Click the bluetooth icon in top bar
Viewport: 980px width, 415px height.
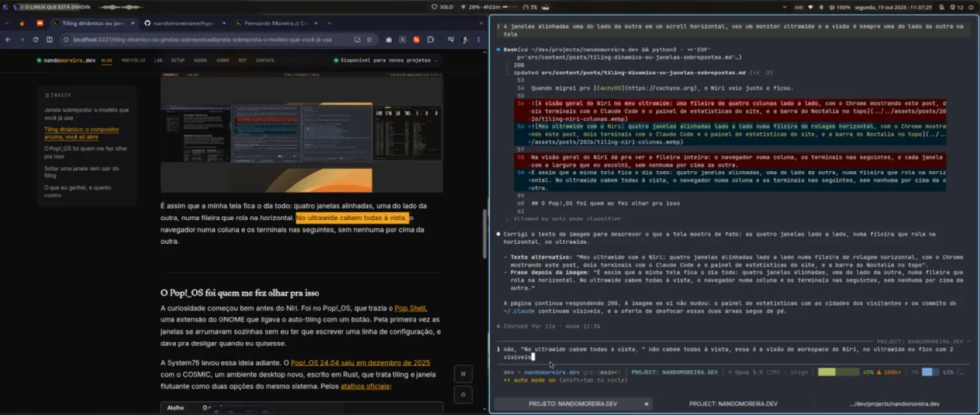tap(821, 7)
